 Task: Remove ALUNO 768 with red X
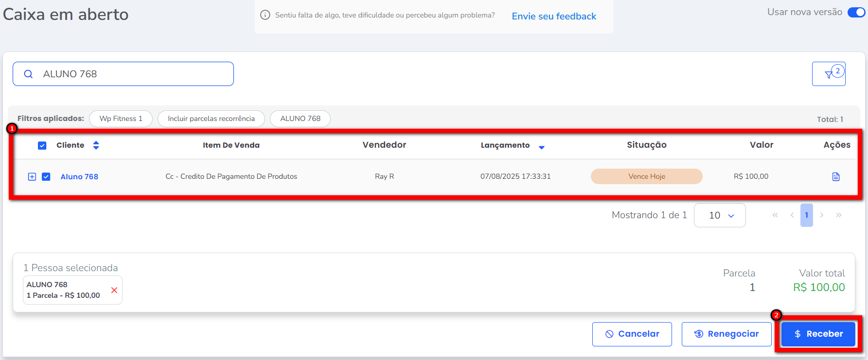114,290
